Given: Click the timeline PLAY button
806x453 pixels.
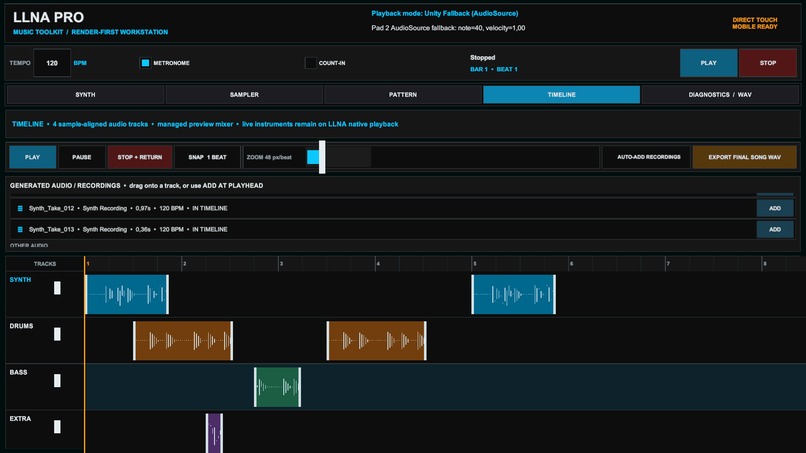Looking at the screenshot, I should [32, 157].
